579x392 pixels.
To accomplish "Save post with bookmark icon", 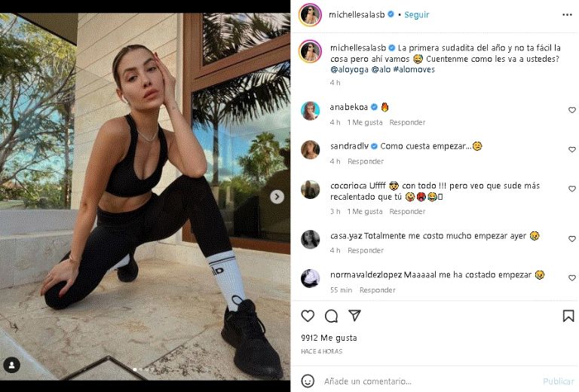I will pyautogui.click(x=568, y=316).
